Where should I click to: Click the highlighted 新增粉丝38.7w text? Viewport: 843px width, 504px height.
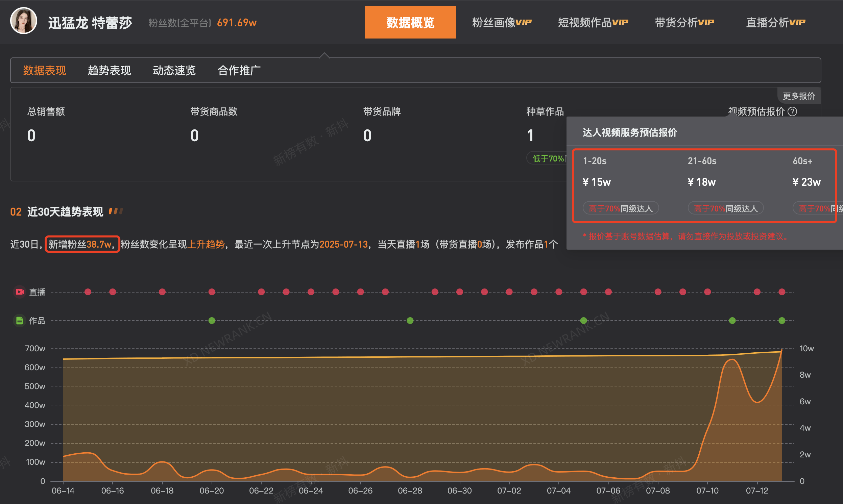tap(82, 244)
